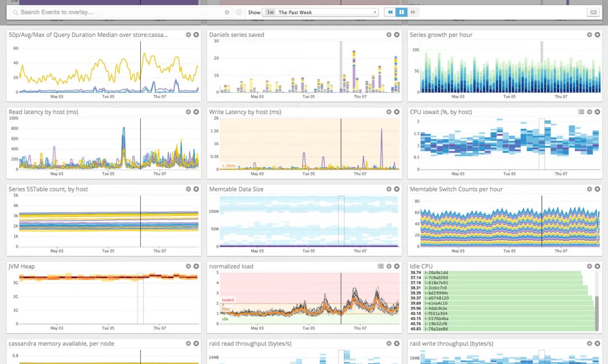Open settings for Series SSTable count widget

[x=188, y=189]
